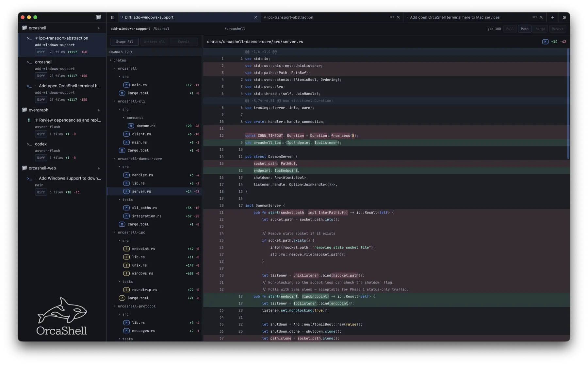Collapse the commands folder
This screenshot has height=365, width=588.
click(x=124, y=118)
